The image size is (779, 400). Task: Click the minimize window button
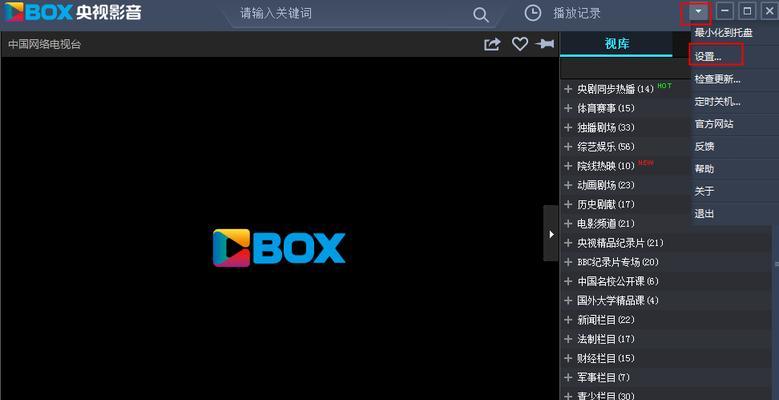(725, 11)
